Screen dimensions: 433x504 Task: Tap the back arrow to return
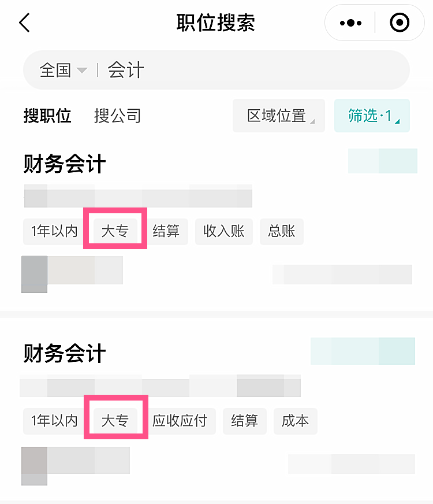[24, 23]
